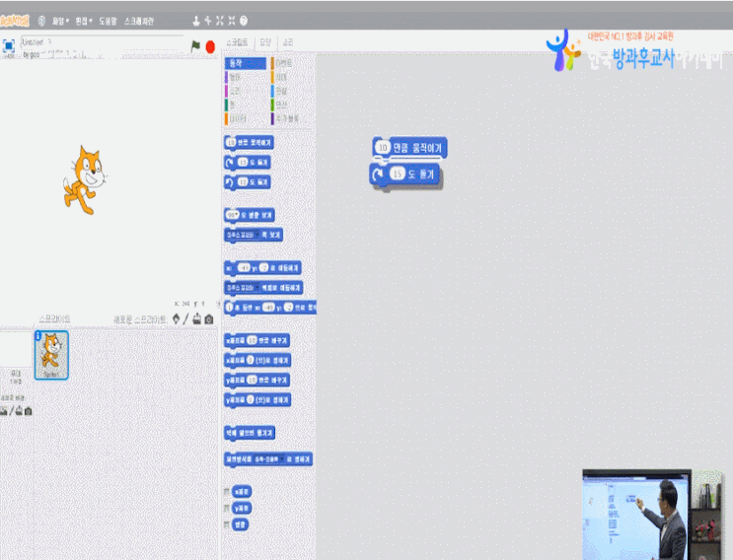Toggle the x좌표 reporter checkbox

coord(227,491)
